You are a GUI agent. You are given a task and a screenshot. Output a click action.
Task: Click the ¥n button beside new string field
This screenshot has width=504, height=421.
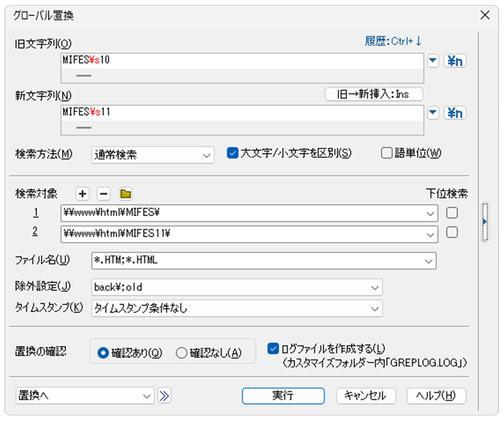pos(455,113)
